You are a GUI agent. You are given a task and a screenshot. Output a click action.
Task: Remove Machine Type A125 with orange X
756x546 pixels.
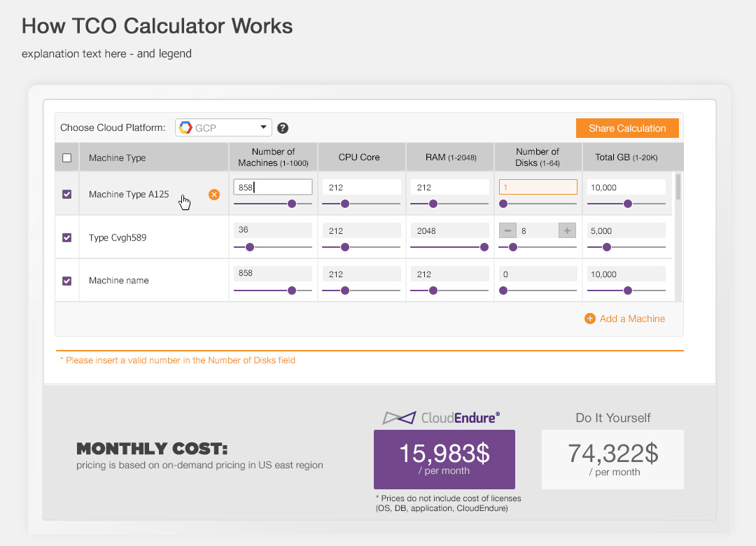[x=214, y=195]
